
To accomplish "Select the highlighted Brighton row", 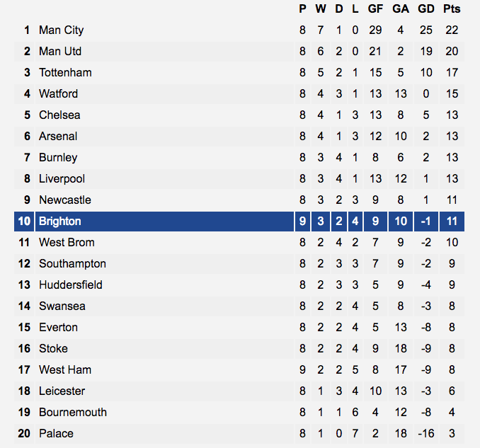I will (239, 222).
